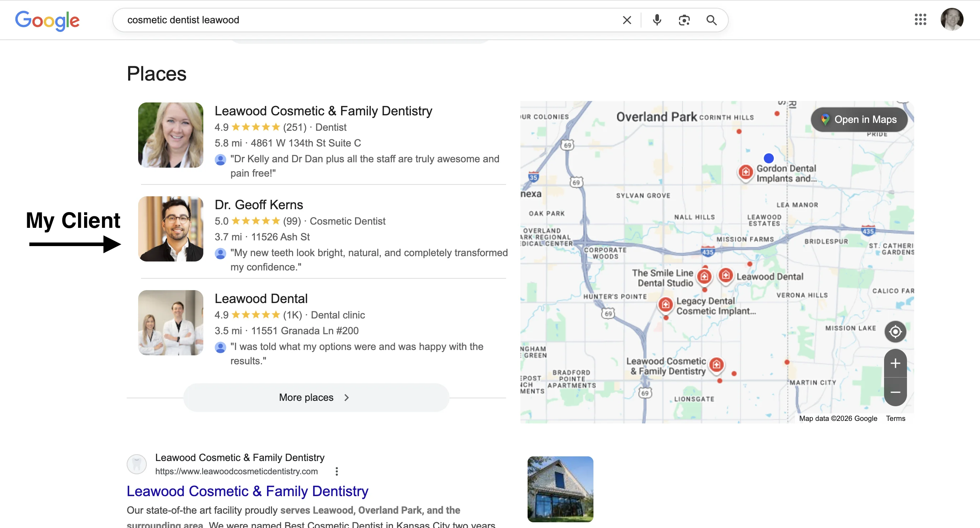Open Google Lens camera search
The image size is (980, 528).
coord(684,20)
